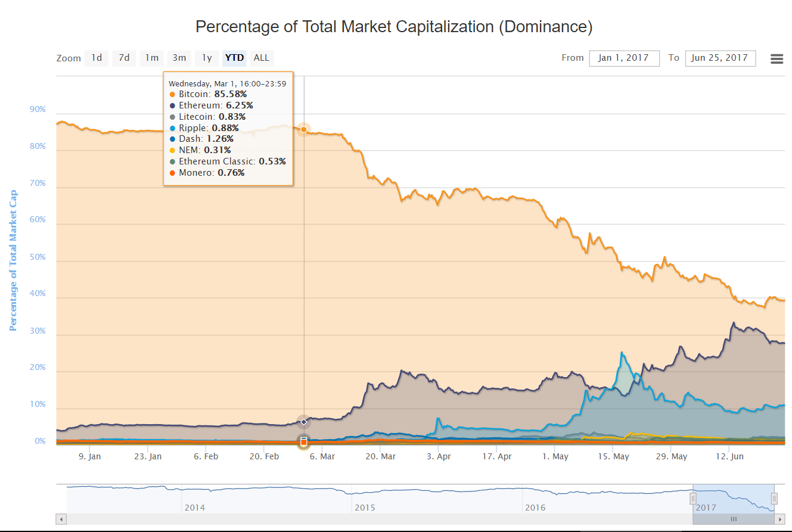Click the y-axis label "50%"
792x532 pixels.
pyautogui.click(x=38, y=257)
